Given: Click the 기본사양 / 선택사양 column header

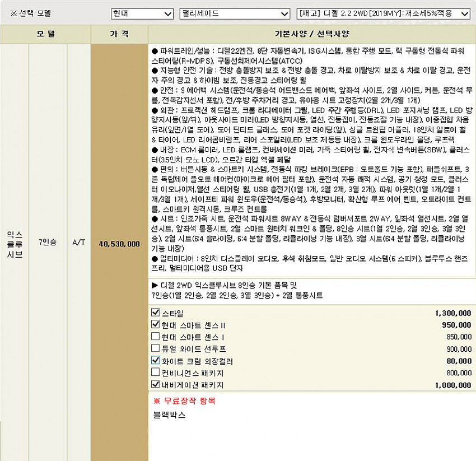Looking at the screenshot, I should pos(312,34).
